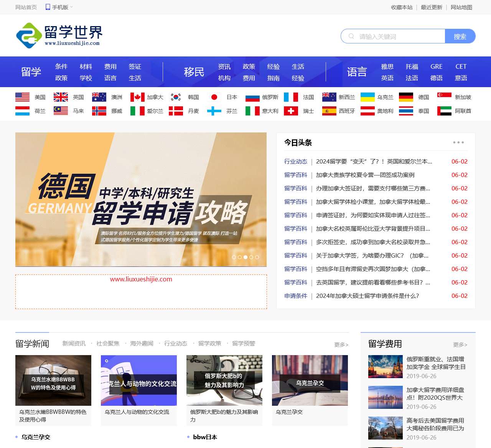Click the Ukraine flag icon
The width and height of the screenshot is (491, 448).
pos(367,97)
